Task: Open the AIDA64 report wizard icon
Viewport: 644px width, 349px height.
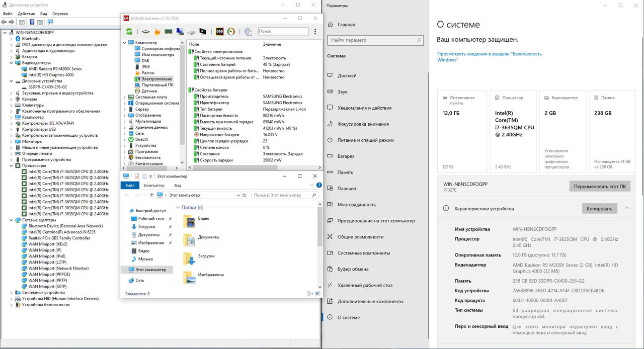Action: 248,32
